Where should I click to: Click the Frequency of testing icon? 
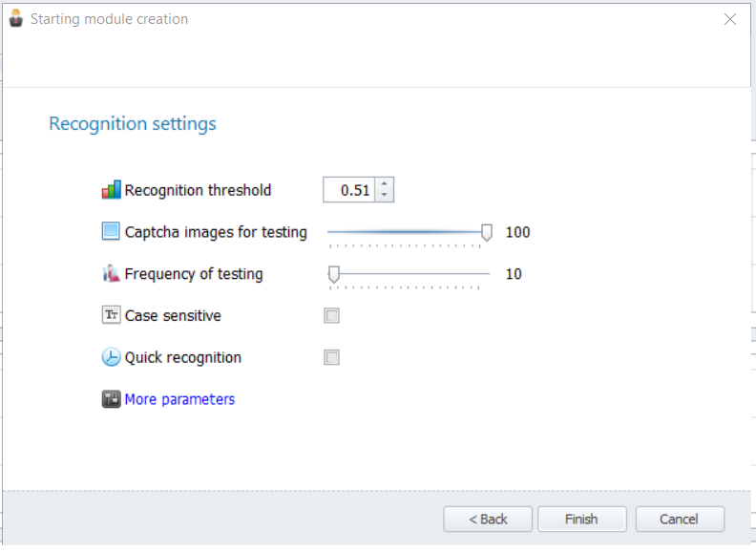click(x=111, y=273)
